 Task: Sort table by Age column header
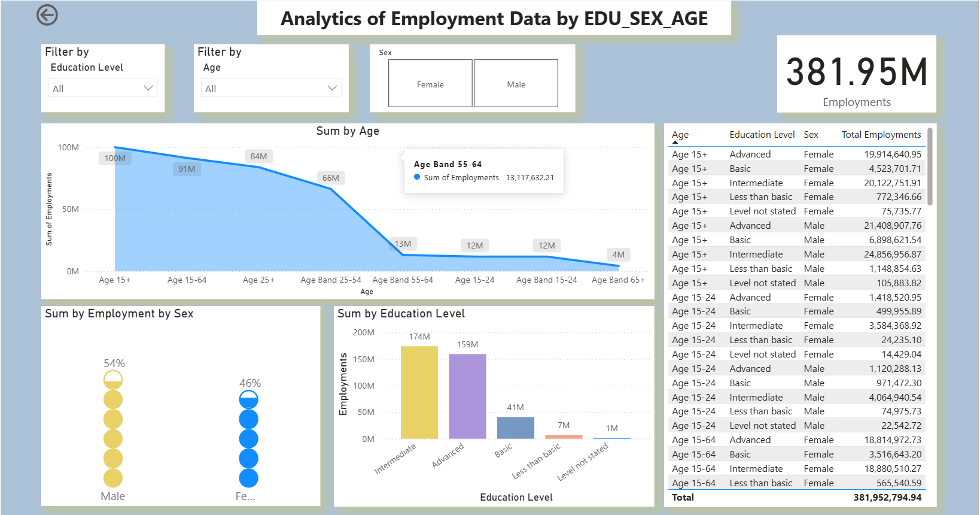(680, 135)
